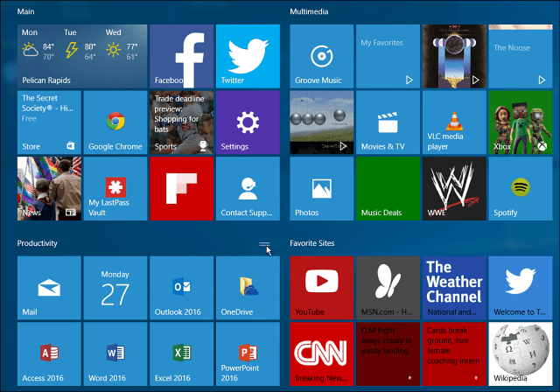Launch Google Chrome
Viewport: 560px width, 392px height.
(115, 122)
